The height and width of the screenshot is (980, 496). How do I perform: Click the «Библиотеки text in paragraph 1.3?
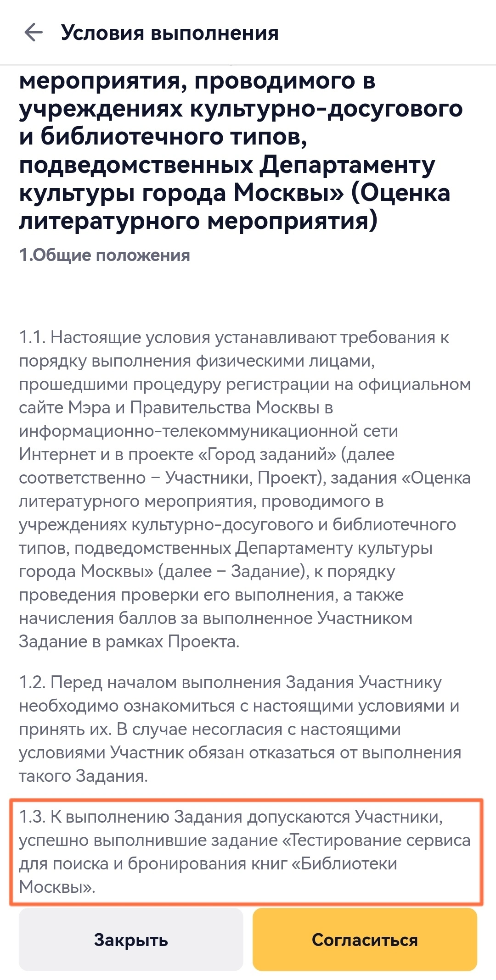click(x=344, y=863)
